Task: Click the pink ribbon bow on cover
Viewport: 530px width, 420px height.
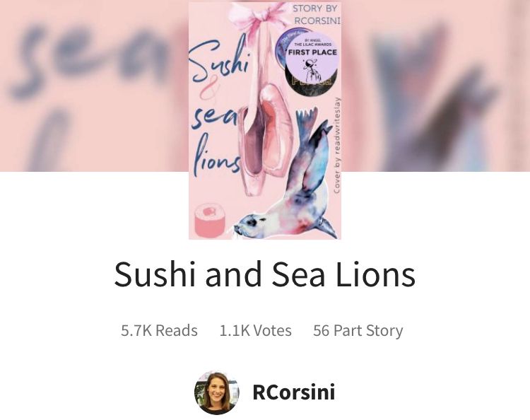Action: [x=255, y=18]
